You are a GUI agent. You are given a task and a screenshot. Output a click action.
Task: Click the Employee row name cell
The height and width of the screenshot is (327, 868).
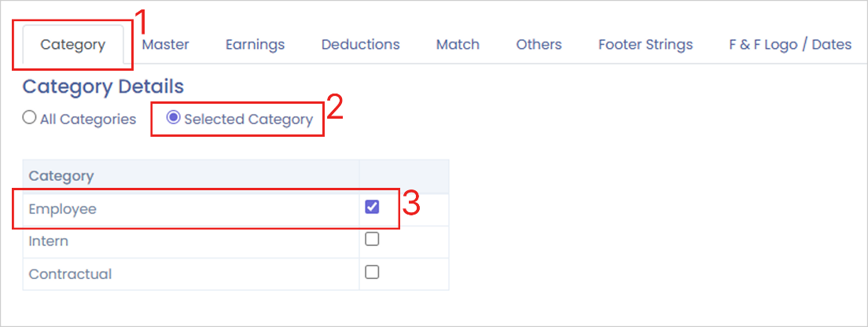[x=63, y=209]
